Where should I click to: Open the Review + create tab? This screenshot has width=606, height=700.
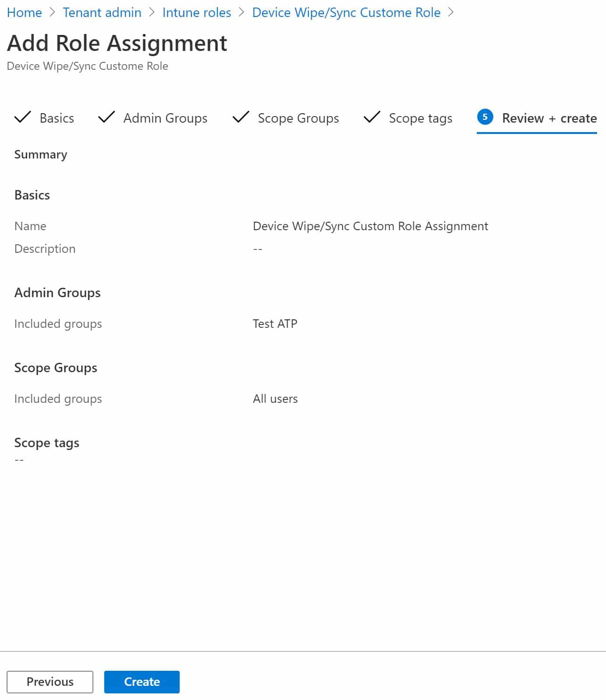[x=549, y=118]
